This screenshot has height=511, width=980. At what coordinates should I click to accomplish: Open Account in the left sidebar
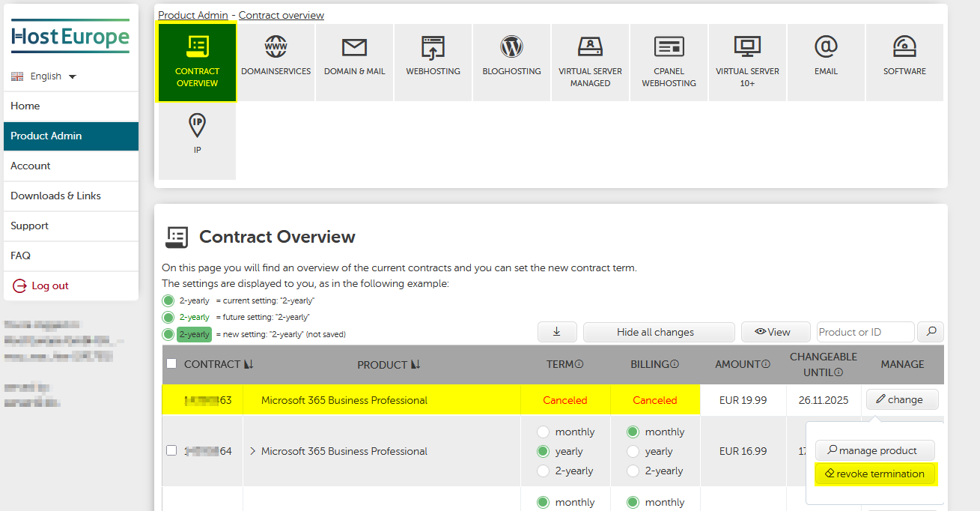point(31,166)
